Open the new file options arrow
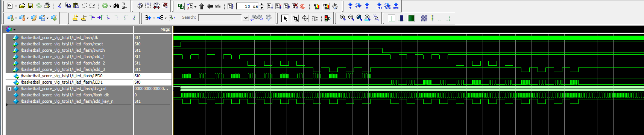This screenshot has width=644, height=135. 15,6
